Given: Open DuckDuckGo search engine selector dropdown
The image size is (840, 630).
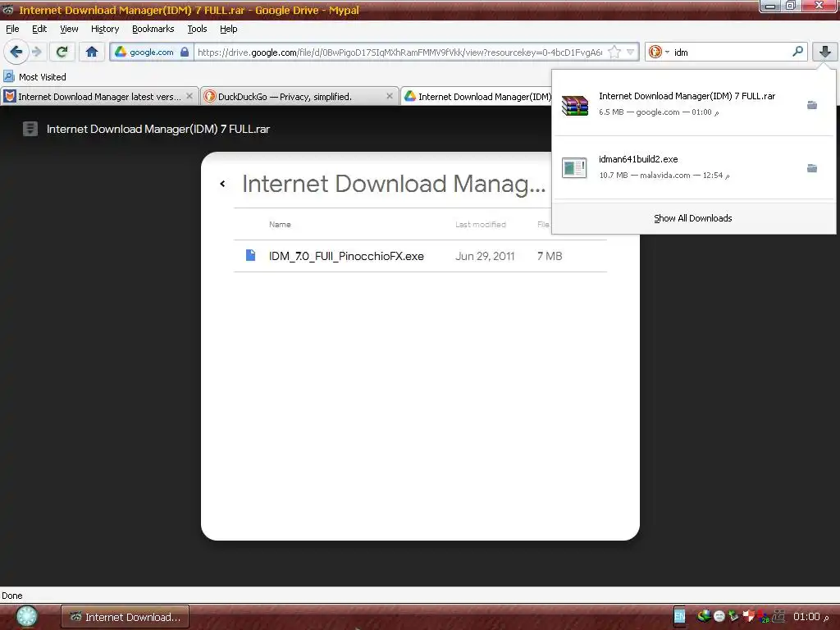Looking at the screenshot, I should [659, 52].
